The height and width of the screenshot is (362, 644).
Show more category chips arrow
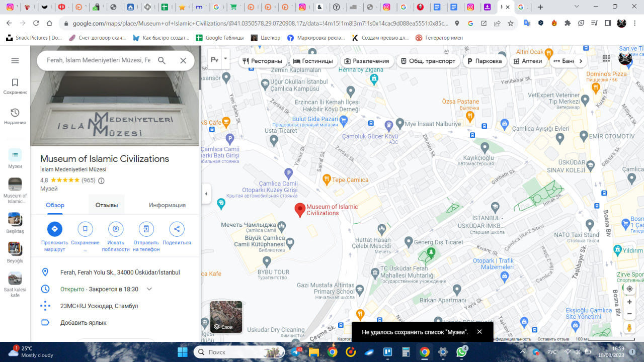(581, 61)
